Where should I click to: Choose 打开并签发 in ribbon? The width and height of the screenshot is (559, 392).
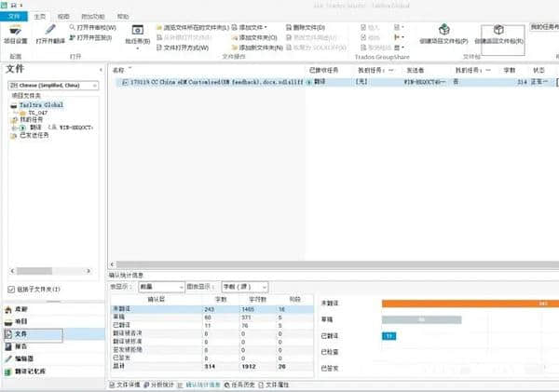click(x=90, y=37)
